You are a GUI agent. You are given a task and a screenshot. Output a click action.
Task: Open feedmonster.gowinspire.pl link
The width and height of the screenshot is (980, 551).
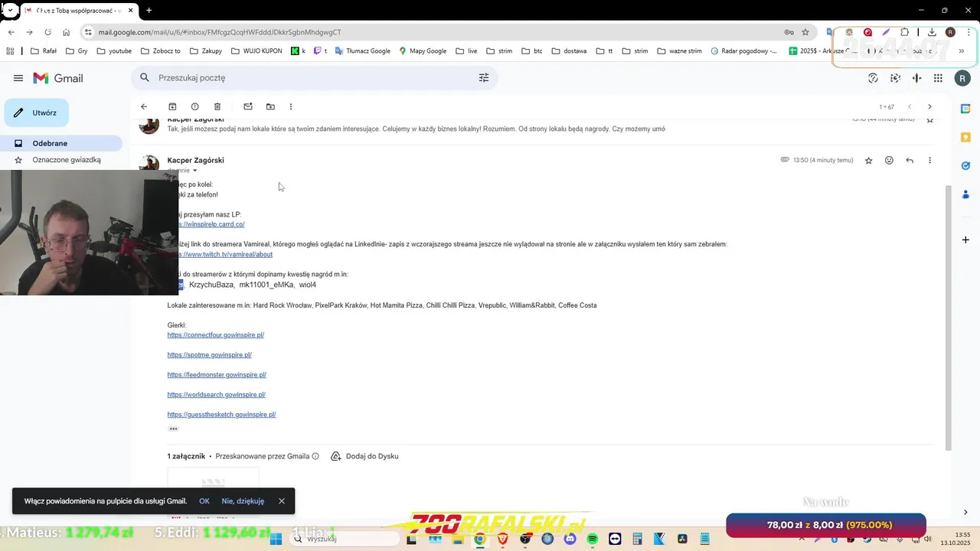[x=217, y=375]
